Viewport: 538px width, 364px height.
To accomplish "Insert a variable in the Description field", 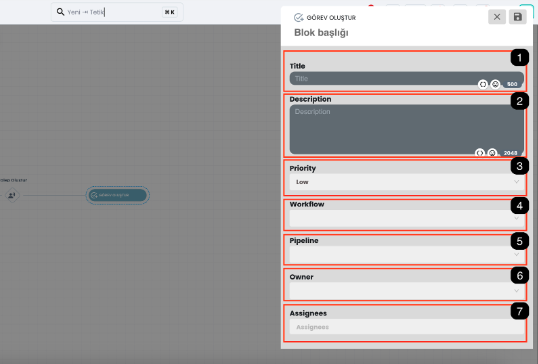I will click(480, 153).
